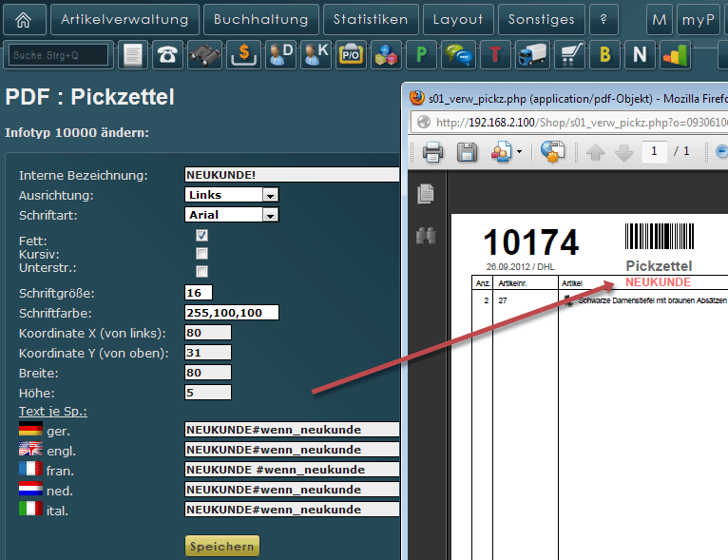The height and width of the screenshot is (560, 728).
Task: Enable the Kursiv checkbox
Action: pyautogui.click(x=202, y=254)
